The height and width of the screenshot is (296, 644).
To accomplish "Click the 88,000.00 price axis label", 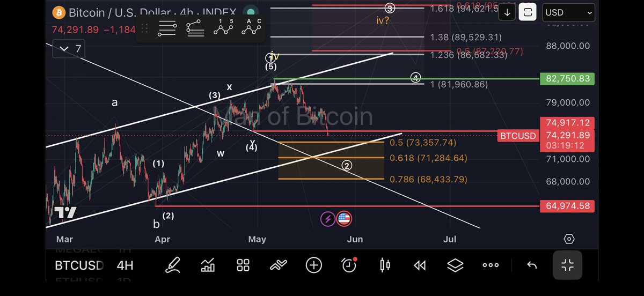I will (x=567, y=46).
